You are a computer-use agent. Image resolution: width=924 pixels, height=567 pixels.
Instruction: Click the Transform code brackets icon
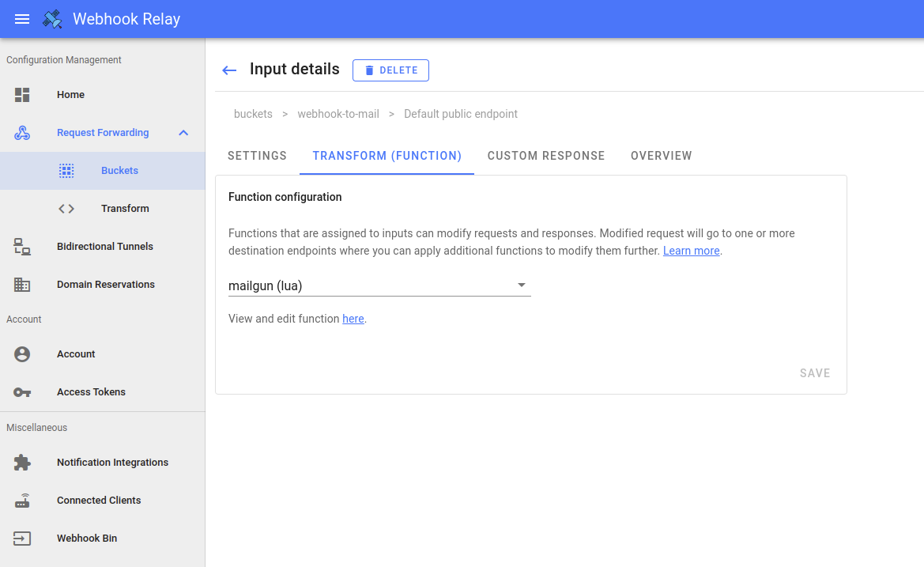click(x=66, y=209)
